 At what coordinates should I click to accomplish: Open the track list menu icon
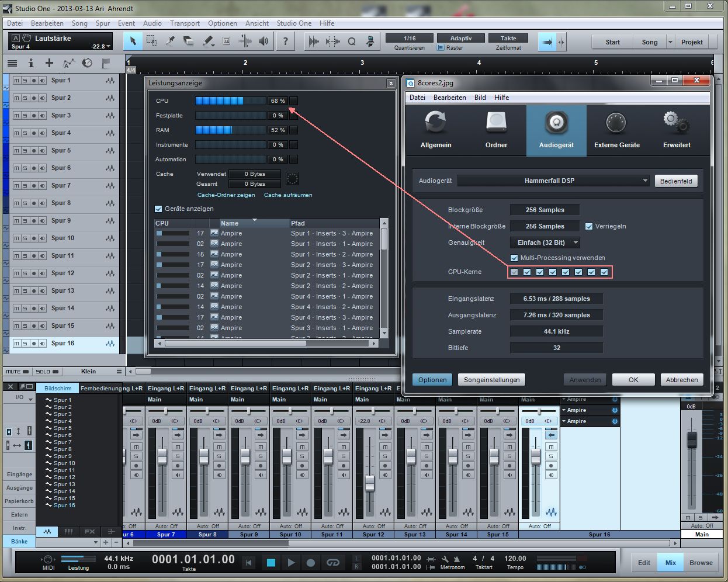tap(12, 63)
